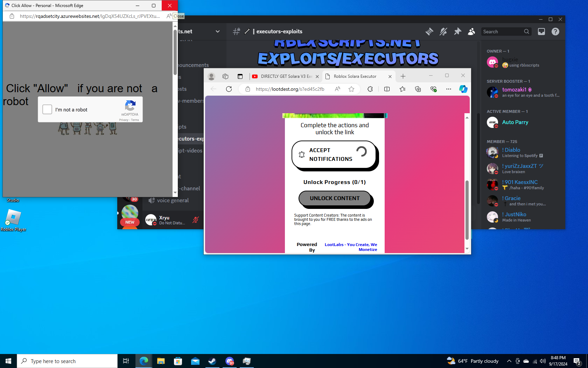Open Edge profile icon

click(211, 76)
